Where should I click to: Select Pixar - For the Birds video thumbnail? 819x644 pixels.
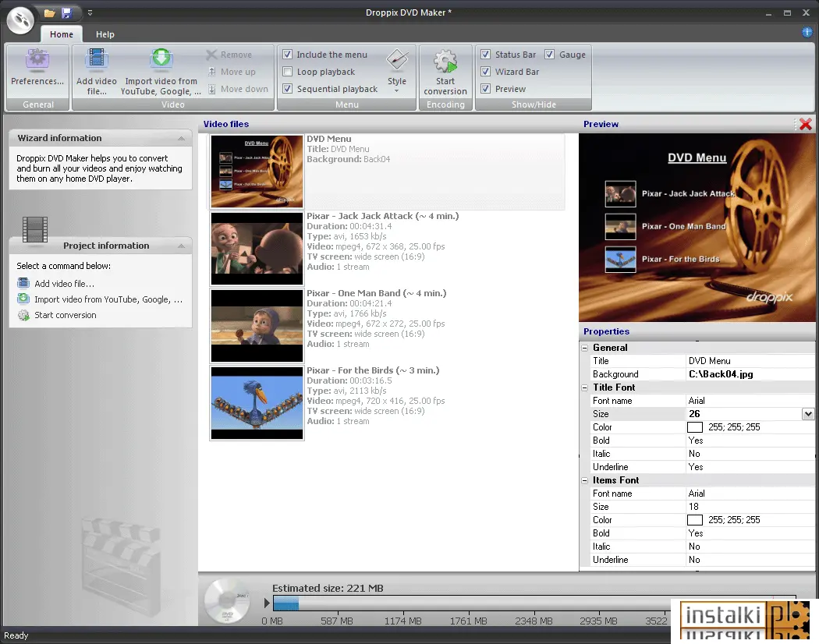pos(257,403)
